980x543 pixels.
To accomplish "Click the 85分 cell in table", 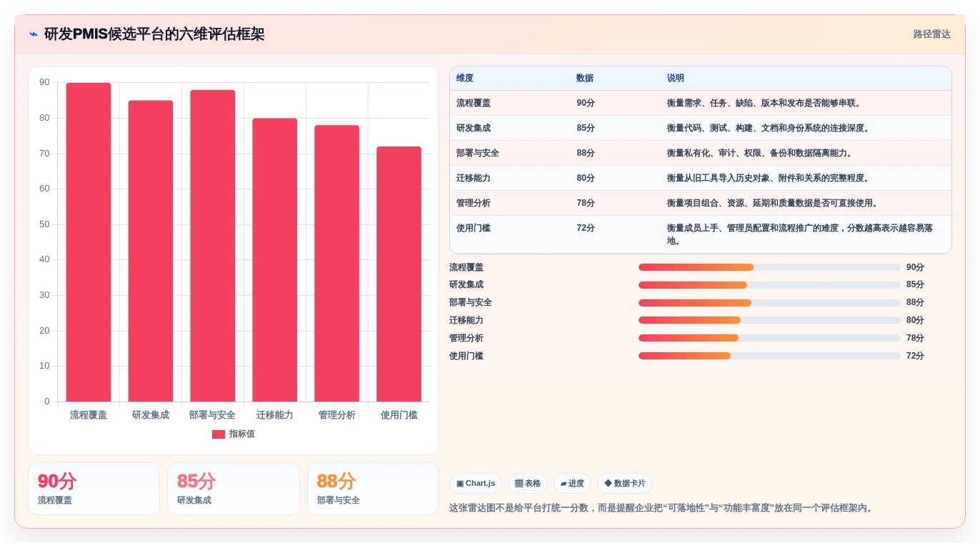I will pos(586,128).
